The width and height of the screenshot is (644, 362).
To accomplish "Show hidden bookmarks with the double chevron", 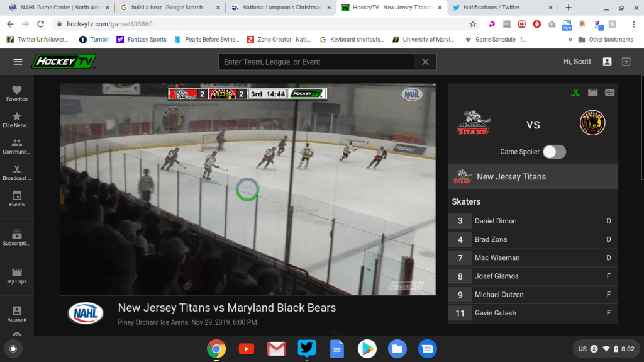I will point(570,39).
